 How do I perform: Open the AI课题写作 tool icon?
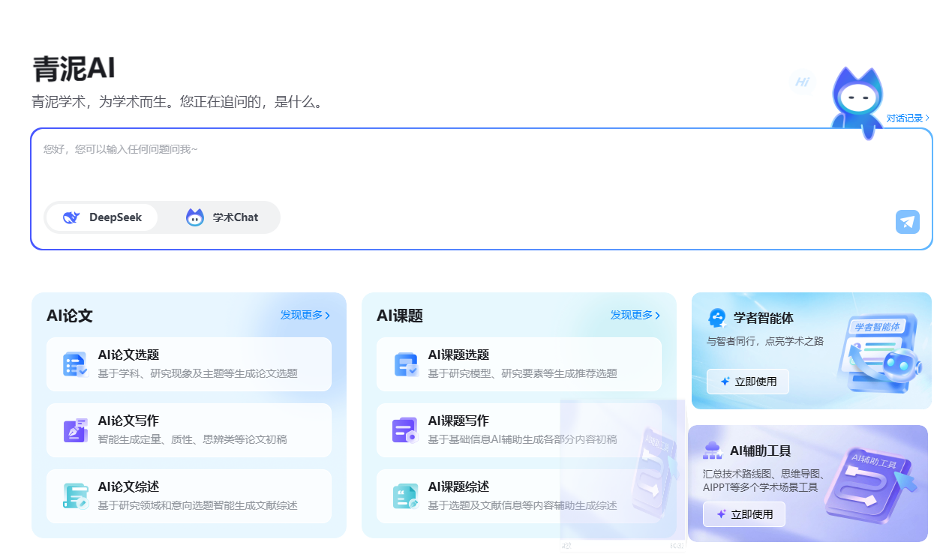point(405,430)
